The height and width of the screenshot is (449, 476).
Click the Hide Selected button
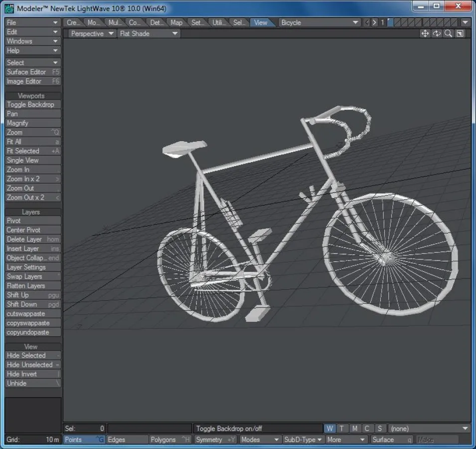[x=32, y=356]
